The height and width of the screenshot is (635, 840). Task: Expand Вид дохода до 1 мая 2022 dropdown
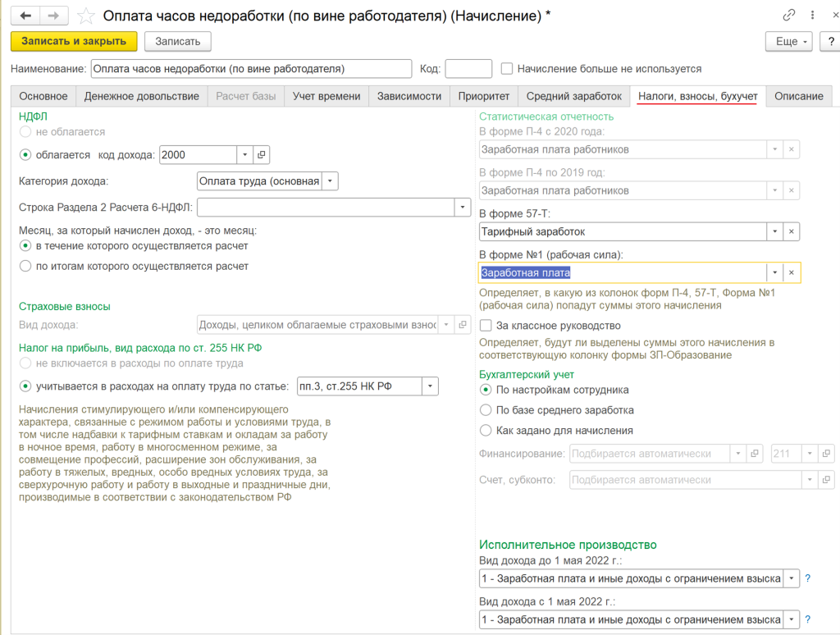click(792, 578)
